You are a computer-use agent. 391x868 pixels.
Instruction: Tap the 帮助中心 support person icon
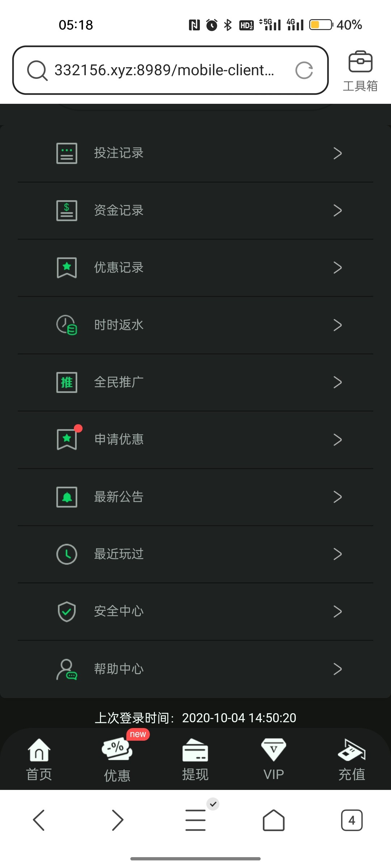(67, 669)
